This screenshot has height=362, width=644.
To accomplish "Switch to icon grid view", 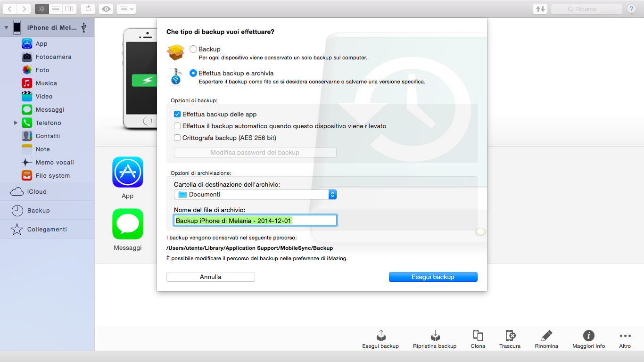I will (x=41, y=9).
